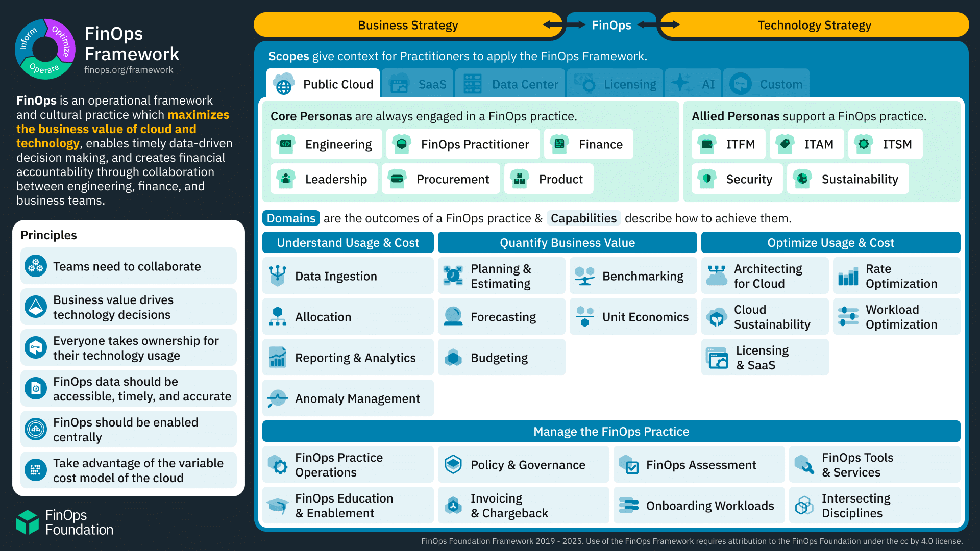
Task: Open the finops.org/framework link
Action: [129, 70]
